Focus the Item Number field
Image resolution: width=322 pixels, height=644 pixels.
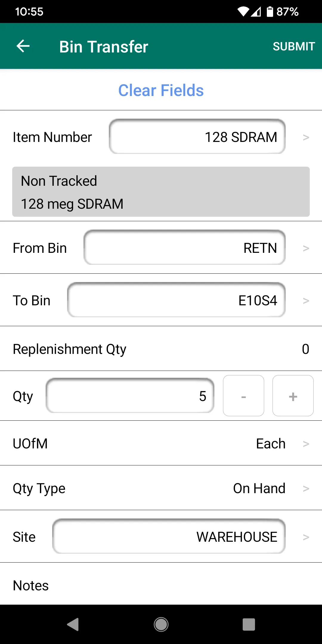point(197,137)
